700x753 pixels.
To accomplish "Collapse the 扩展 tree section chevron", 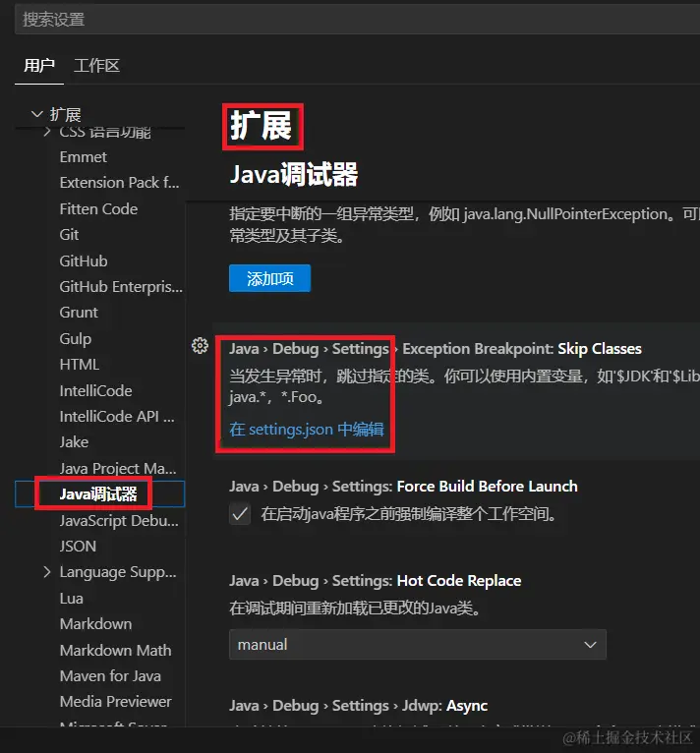I will point(37,114).
